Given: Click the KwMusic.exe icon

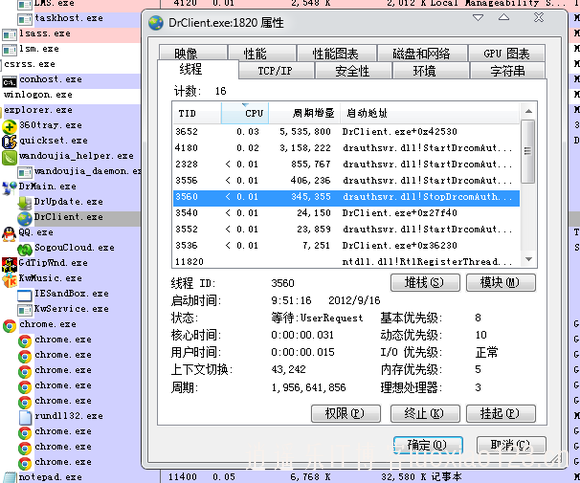Looking at the screenshot, I should coord(9,280).
